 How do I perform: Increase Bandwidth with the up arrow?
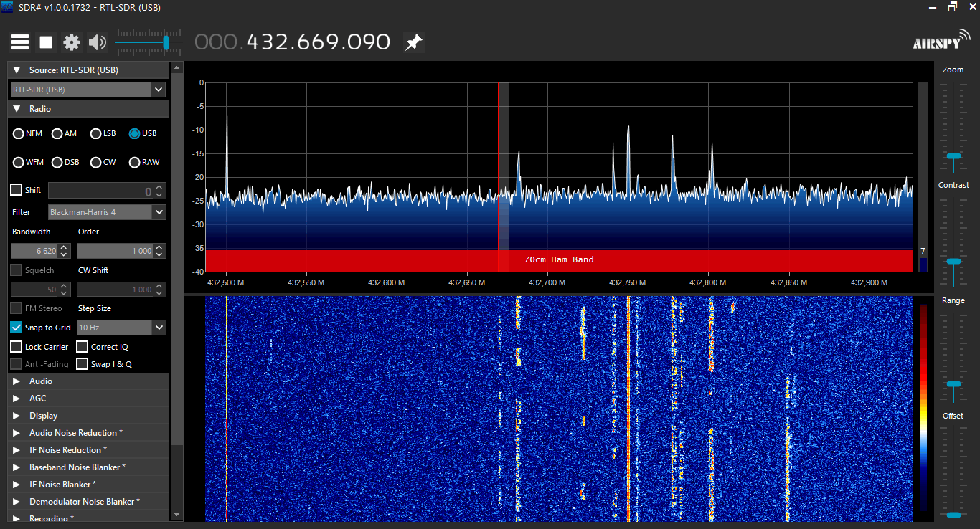(x=64, y=247)
